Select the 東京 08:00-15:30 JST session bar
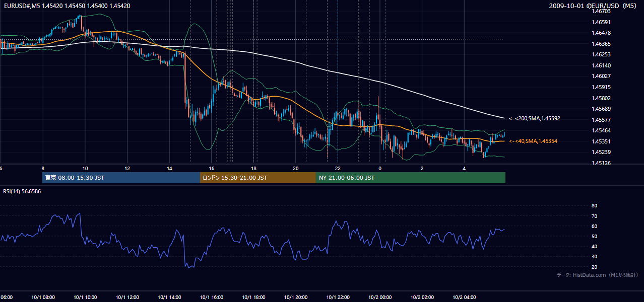The width and height of the screenshot is (644, 302). (x=121, y=178)
